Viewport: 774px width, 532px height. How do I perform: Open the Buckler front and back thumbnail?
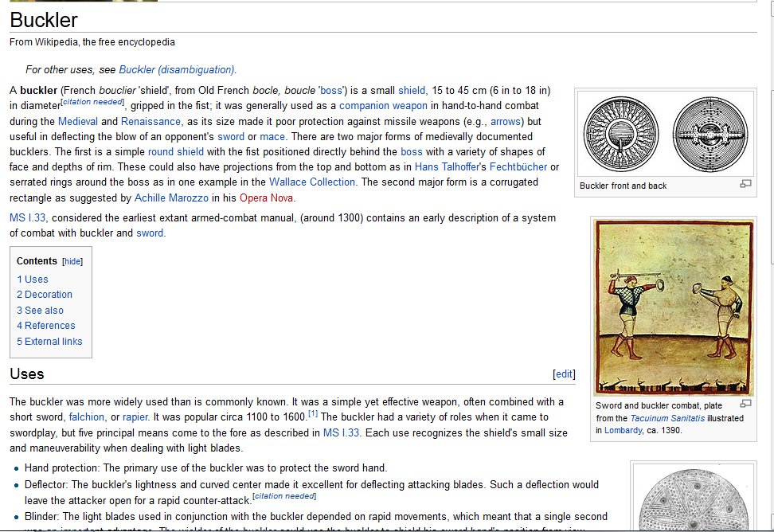(x=666, y=135)
